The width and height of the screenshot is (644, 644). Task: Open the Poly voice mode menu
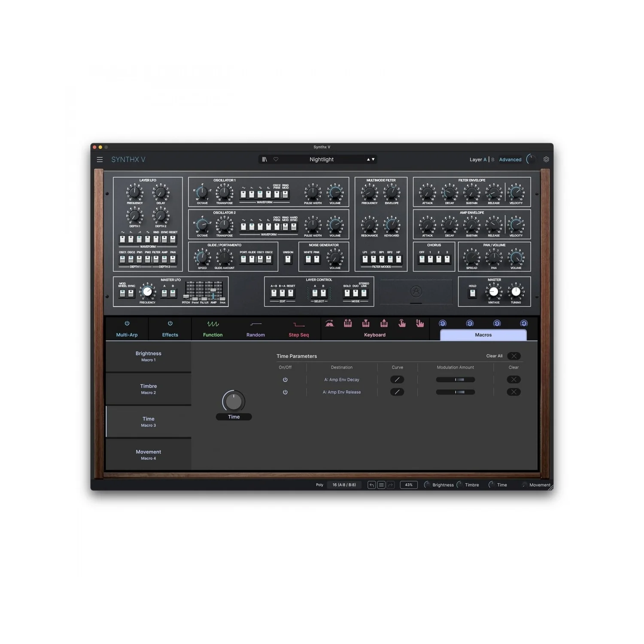[x=319, y=485]
